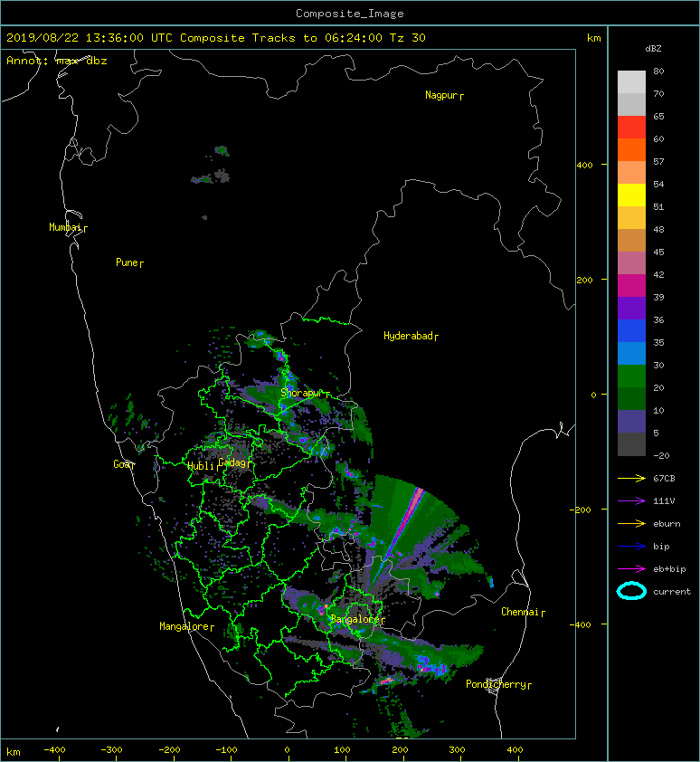
Task: Click the eburn arrow legend icon
Action: point(631,524)
